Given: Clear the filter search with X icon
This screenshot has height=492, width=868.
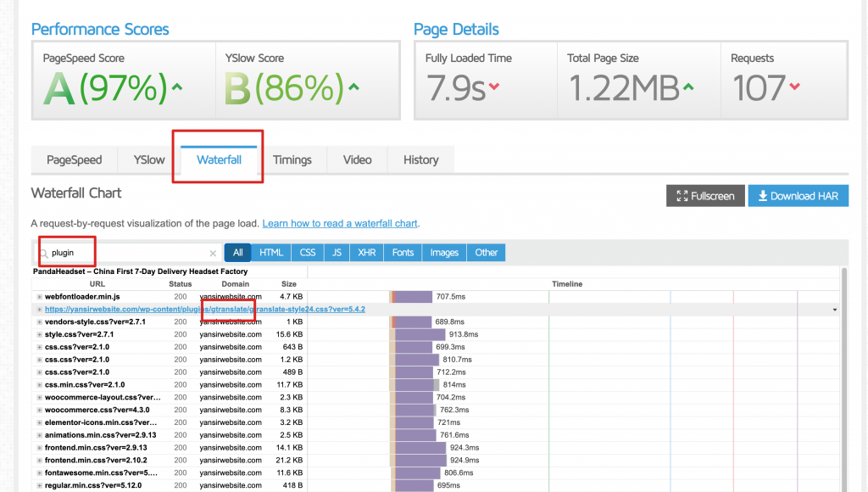Looking at the screenshot, I should [213, 253].
